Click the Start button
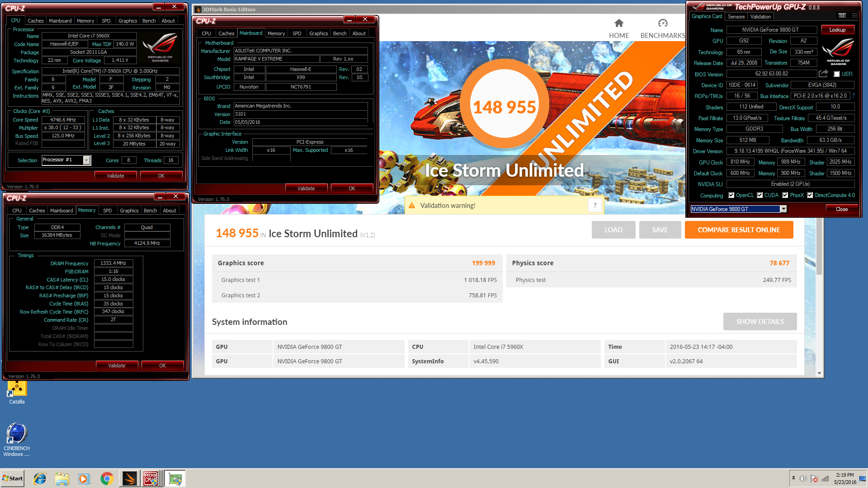This screenshot has width=868, height=488. (x=13, y=479)
